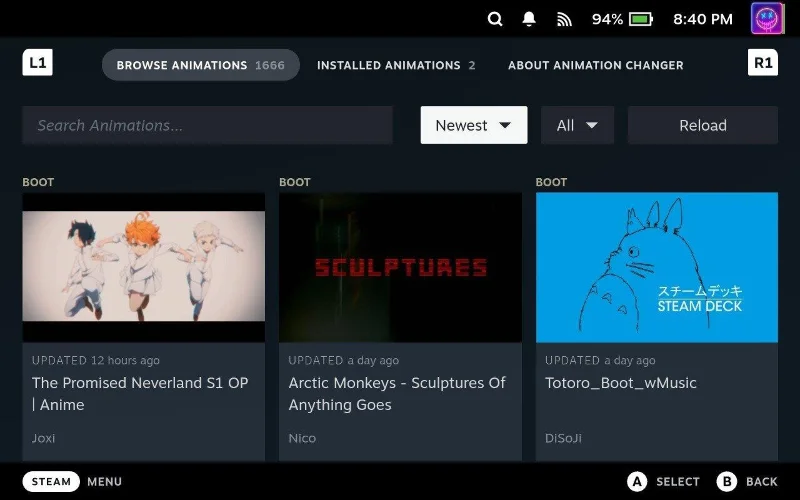Viewport: 800px width, 500px height.
Task: Focus the Search Animations field
Action: (207, 125)
